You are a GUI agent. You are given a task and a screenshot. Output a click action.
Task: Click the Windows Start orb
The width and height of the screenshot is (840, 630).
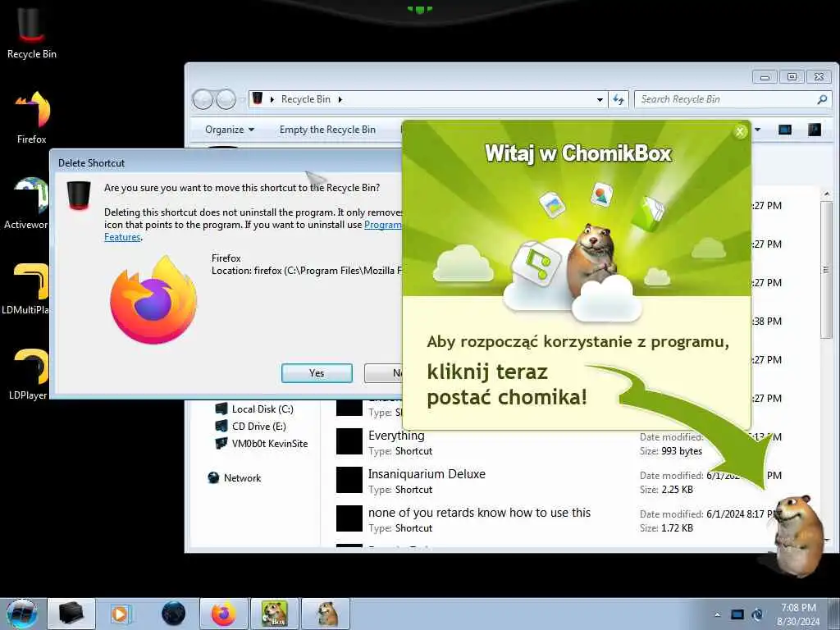[21, 614]
